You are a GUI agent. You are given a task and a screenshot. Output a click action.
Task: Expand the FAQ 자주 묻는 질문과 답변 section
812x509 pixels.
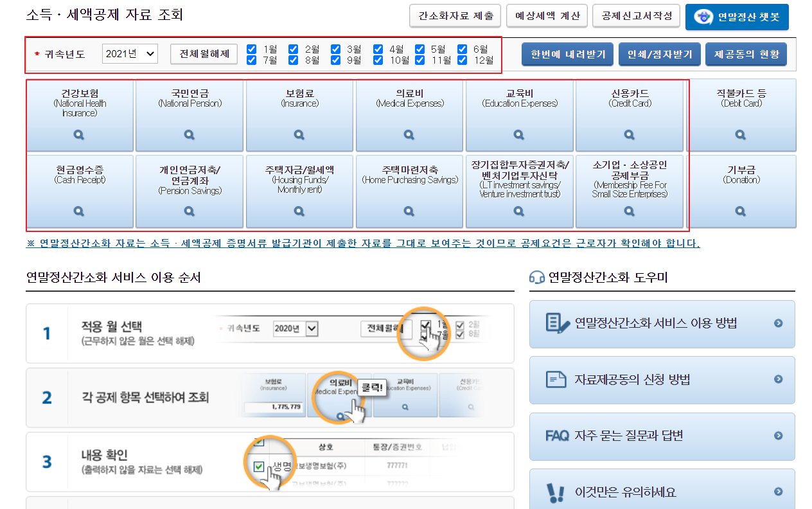[x=662, y=437]
